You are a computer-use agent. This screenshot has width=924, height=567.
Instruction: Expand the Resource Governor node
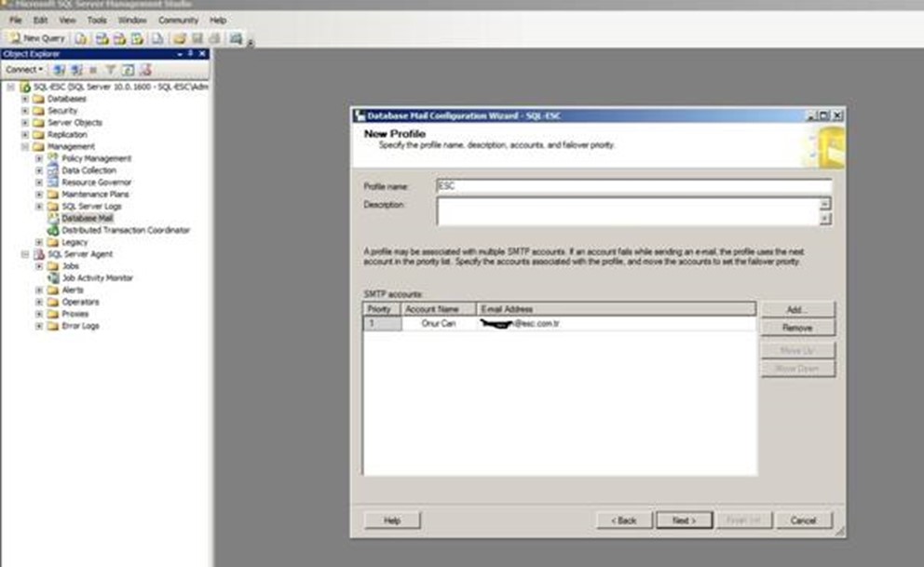(39, 182)
